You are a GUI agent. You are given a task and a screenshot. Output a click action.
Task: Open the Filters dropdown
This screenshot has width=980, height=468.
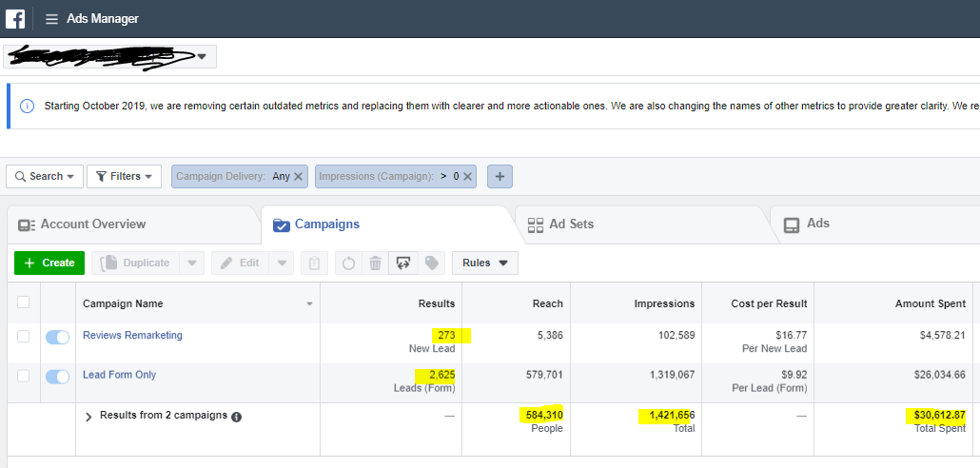click(124, 176)
